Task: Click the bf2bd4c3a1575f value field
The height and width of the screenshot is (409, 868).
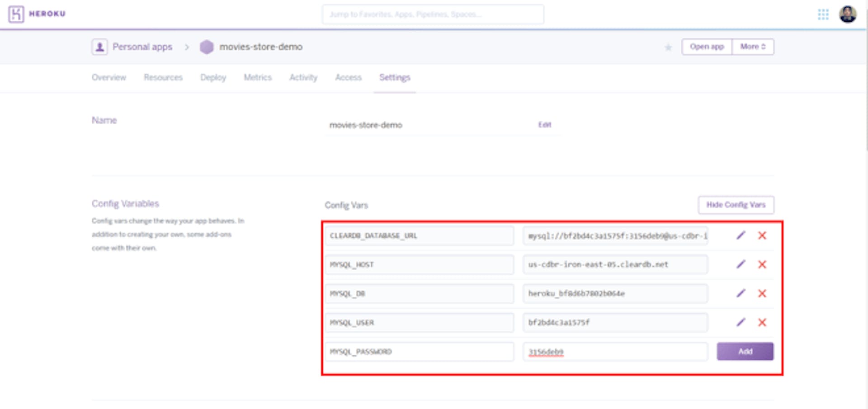Action: pyautogui.click(x=615, y=322)
